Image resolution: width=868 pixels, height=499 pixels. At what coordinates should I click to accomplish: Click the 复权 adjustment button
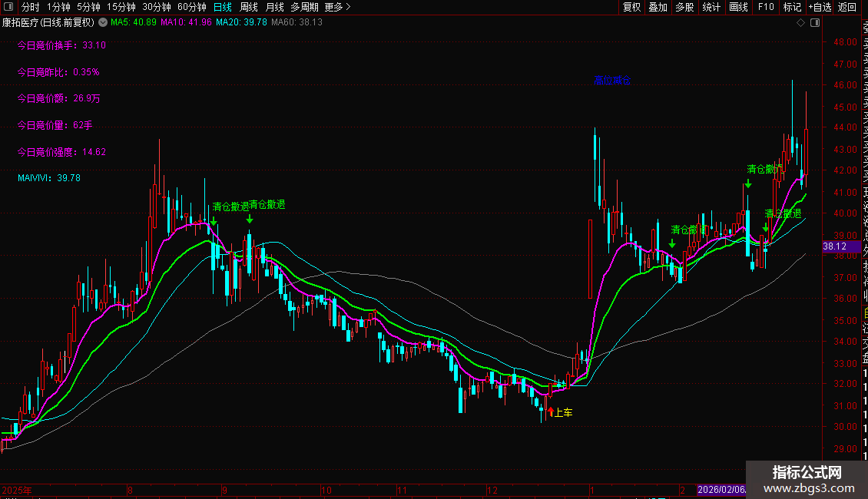click(631, 7)
